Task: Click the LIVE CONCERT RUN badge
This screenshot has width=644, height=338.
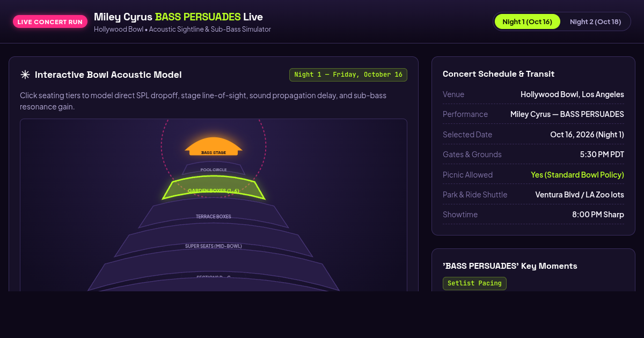Action: click(50, 21)
